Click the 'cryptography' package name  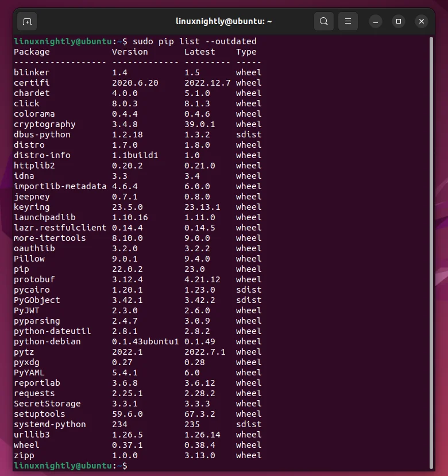(x=45, y=125)
